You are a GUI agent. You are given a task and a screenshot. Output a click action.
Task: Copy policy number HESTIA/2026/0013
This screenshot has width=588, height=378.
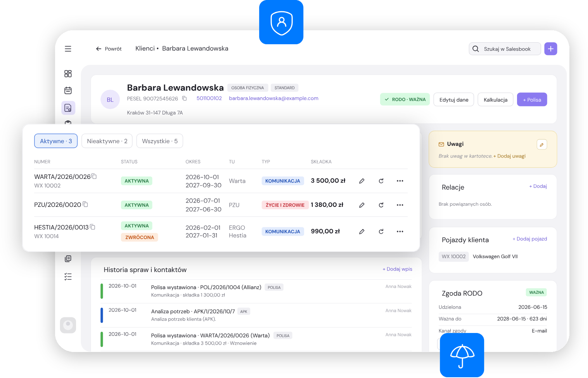click(x=93, y=227)
